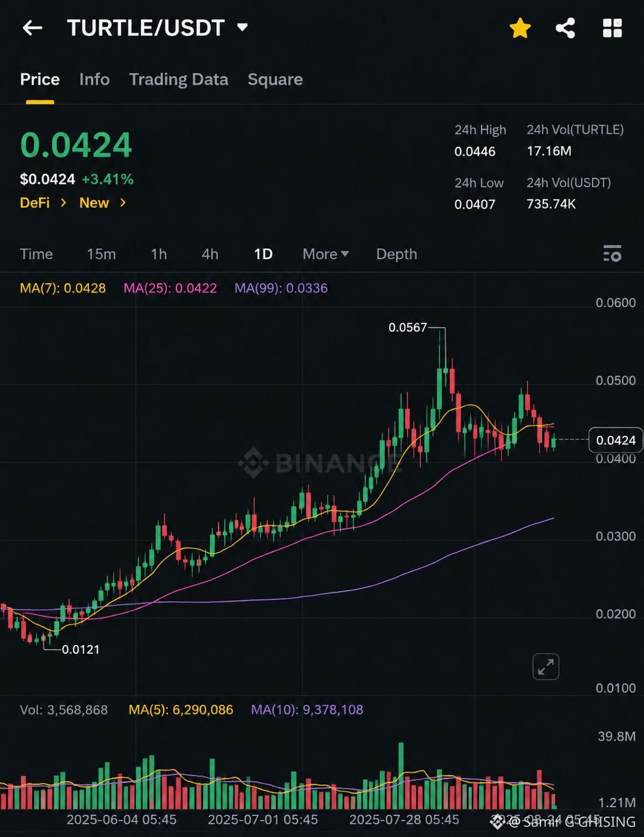Select the Time chart interval
The width and height of the screenshot is (644, 837).
tap(36, 254)
